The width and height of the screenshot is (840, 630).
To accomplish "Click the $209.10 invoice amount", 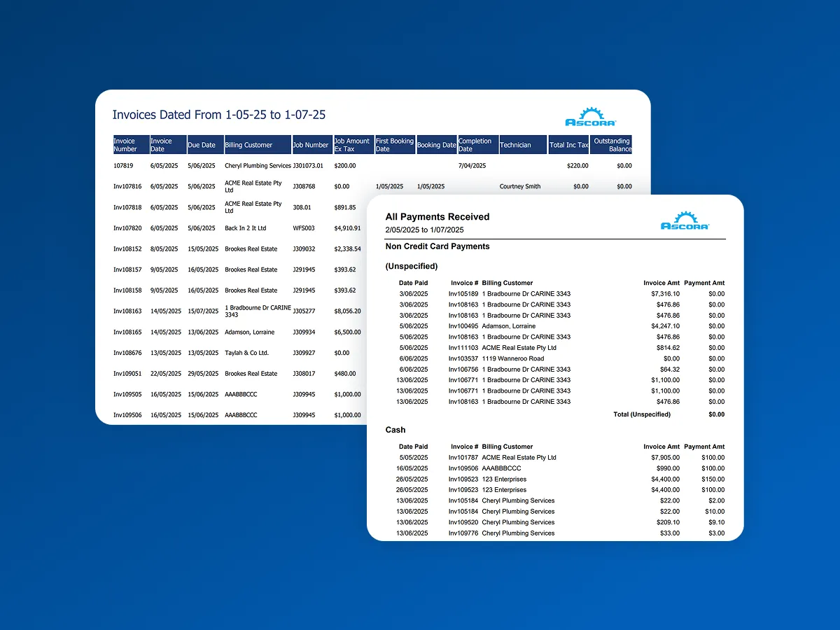I will [x=668, y=522].
